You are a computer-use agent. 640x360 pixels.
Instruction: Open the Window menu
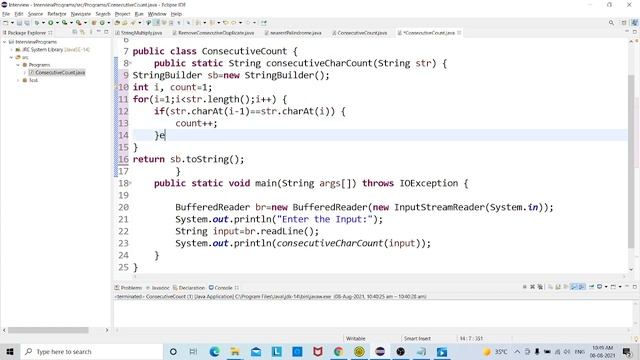point(157,14)
